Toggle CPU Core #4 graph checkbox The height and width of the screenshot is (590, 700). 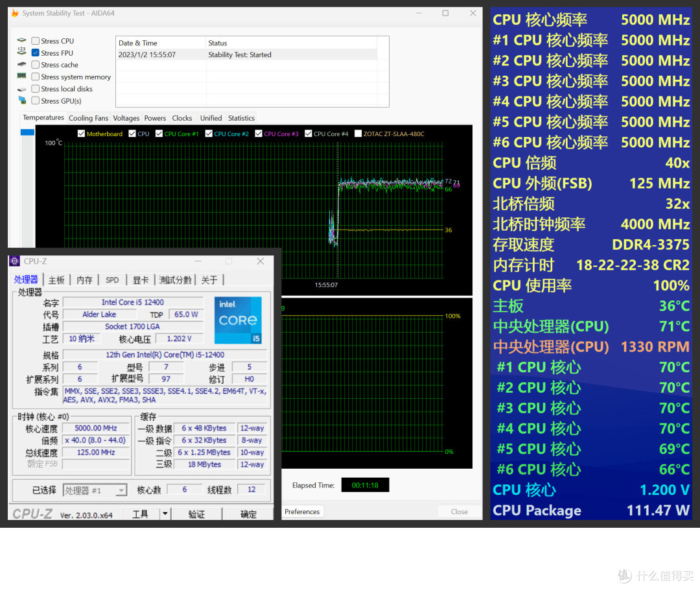click(x=308, y=134)
